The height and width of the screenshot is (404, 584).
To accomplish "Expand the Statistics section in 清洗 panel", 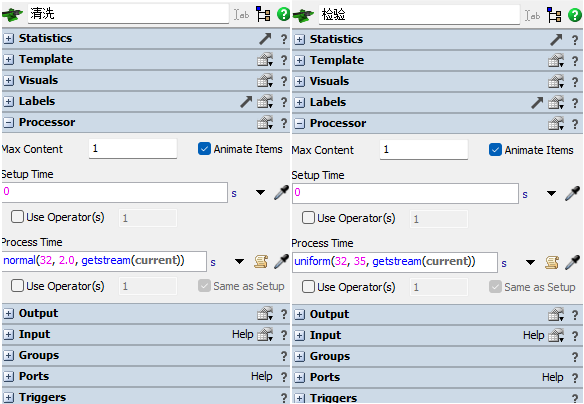I will (x=9, y=38).
